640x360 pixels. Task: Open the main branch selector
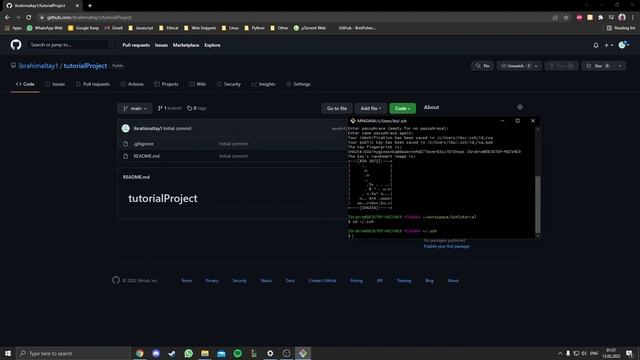[135, 108]
